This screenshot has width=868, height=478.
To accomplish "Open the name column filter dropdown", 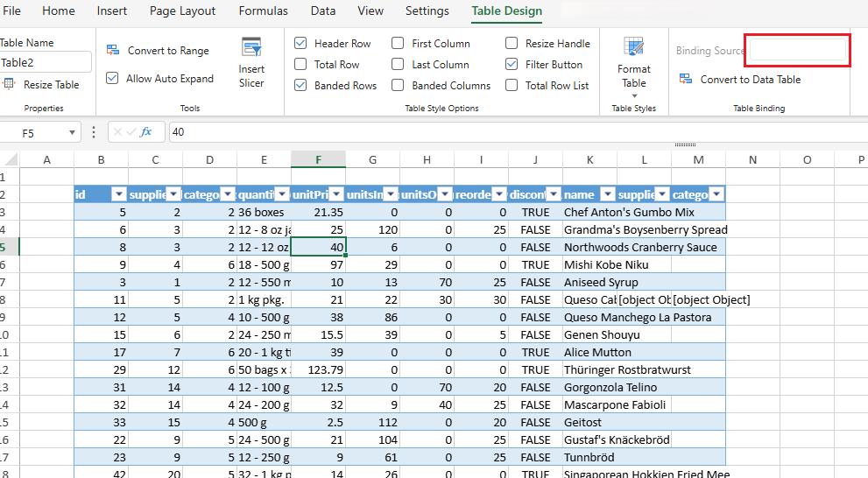I will coord(607,194).
